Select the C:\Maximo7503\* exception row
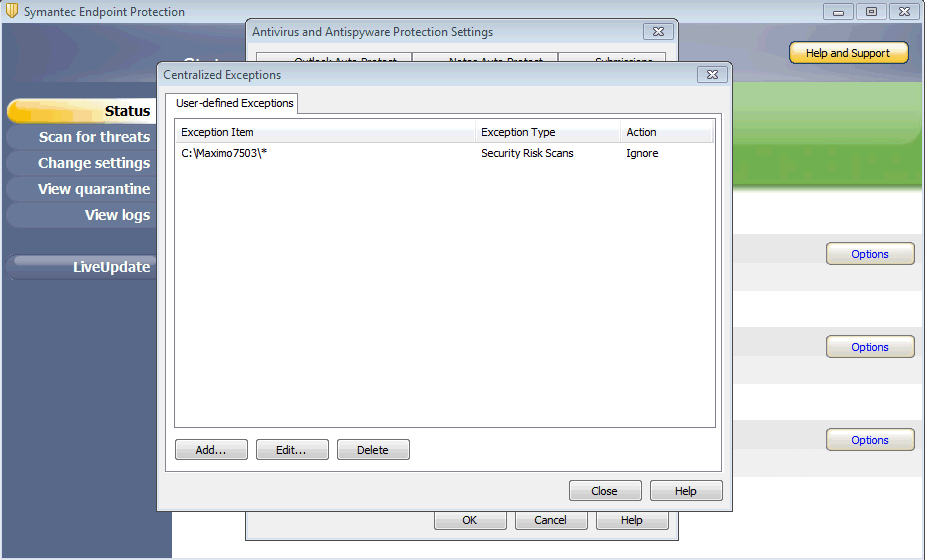Screen dimensions: 928x560 [445, 153]
